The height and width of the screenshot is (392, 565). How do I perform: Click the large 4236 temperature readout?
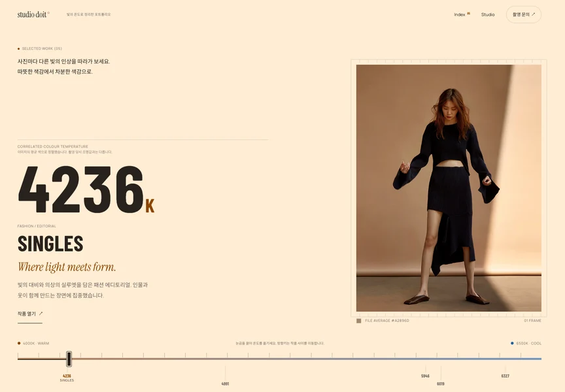pyautogui.click(x=86, y=189)
